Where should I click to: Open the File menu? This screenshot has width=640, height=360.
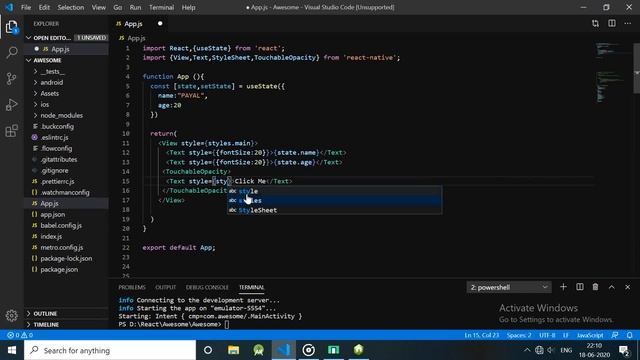(x=26, y=7)
